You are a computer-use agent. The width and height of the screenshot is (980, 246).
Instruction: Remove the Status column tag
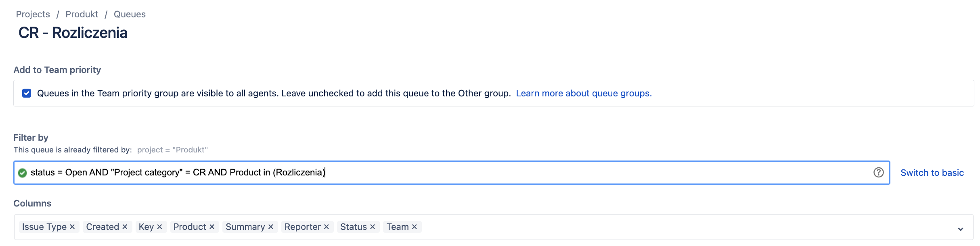point(373,227)
